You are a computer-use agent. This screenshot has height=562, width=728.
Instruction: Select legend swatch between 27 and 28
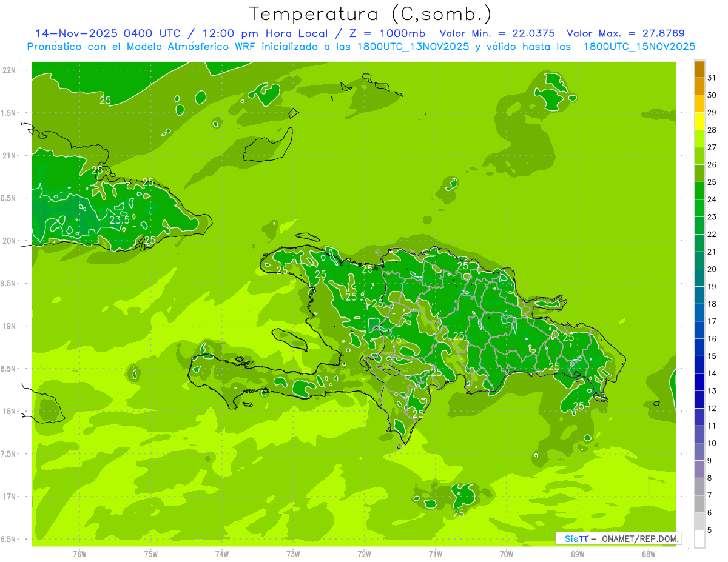coord(699,139)
